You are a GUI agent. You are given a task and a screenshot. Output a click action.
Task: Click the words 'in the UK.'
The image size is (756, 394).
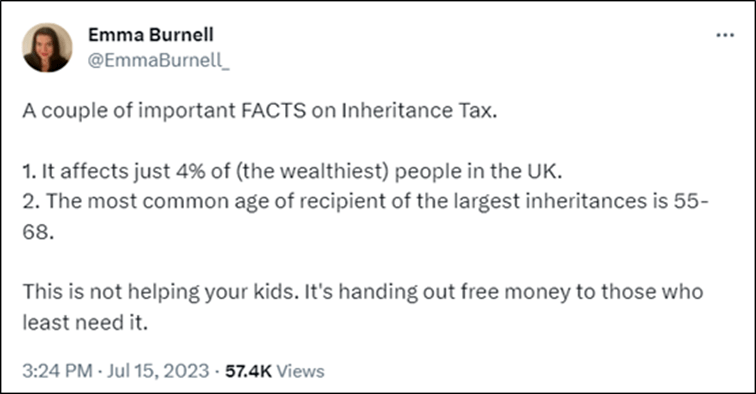(x=514, y=172)
